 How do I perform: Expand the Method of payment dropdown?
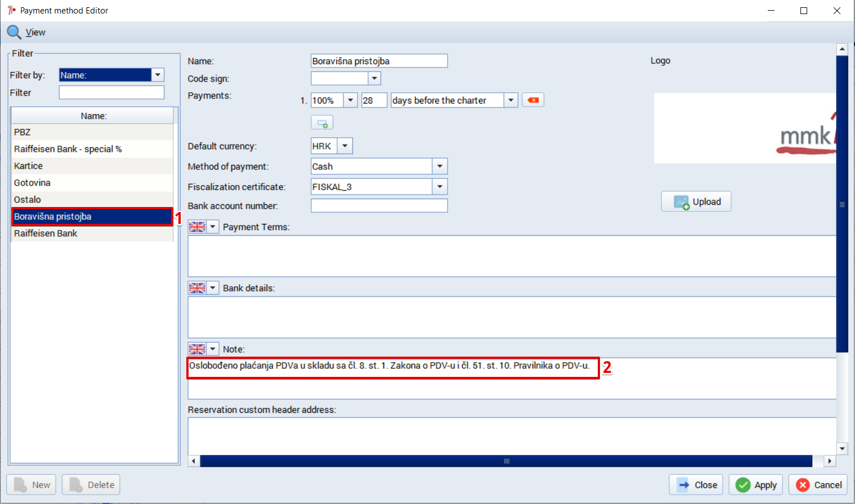click(440, 166)
